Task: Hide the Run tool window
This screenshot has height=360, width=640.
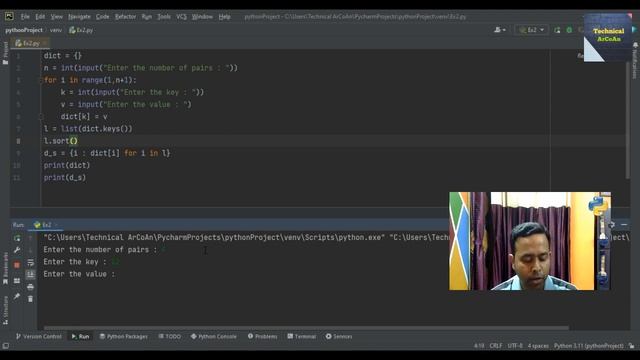Action: [624, 224]
